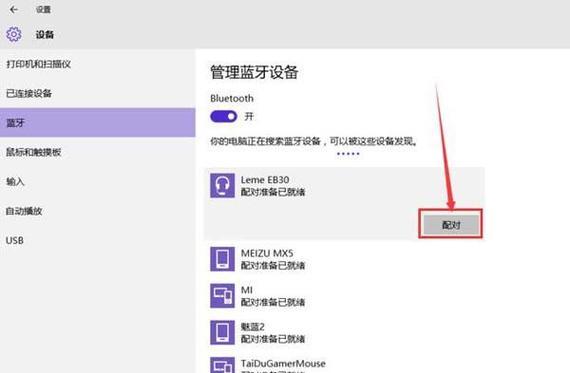Select the 魅蓝2 device entry
The image size is (570, 373).
[x=344, y=332]
